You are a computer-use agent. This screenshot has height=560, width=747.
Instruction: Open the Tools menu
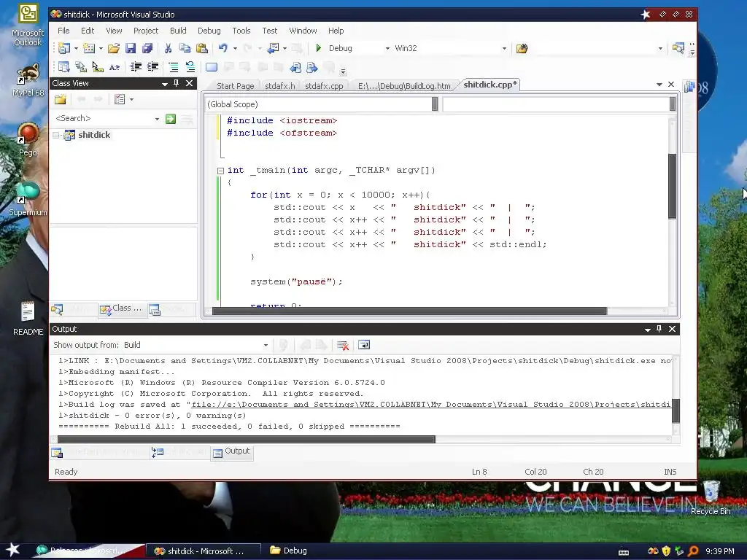click(241, 31)
